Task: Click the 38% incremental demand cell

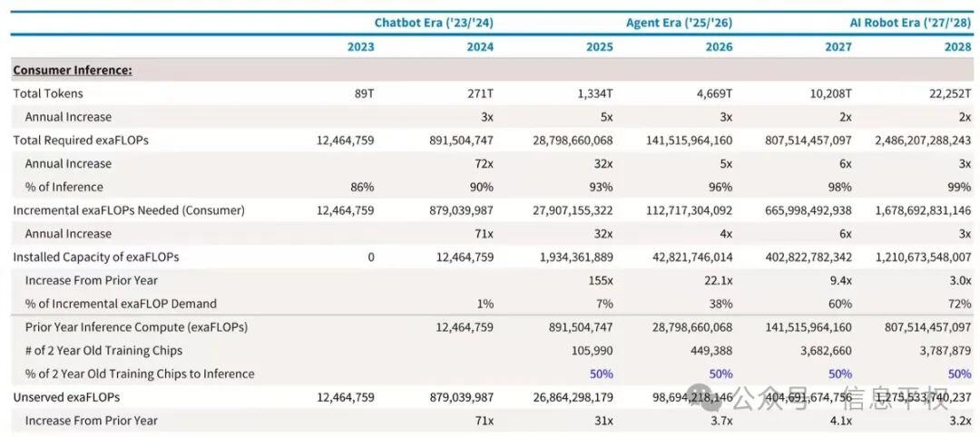Action: pyautogui.click(x=720, y=304)
